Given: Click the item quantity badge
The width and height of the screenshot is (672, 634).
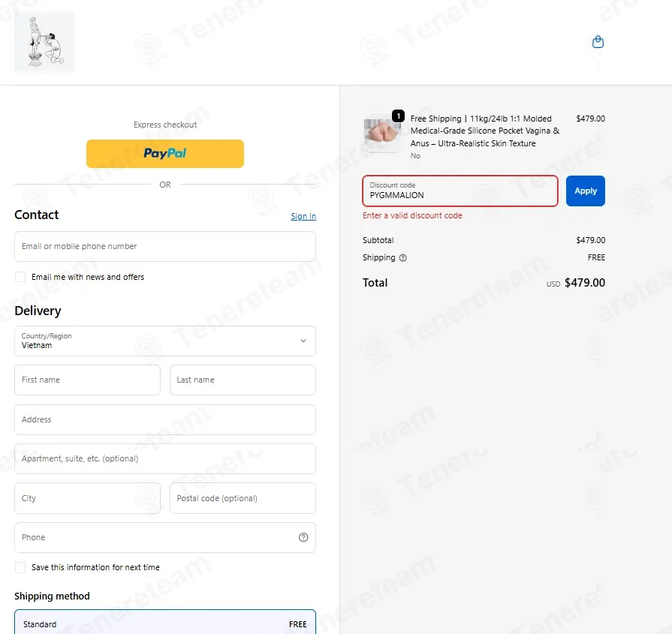Looking at the screenshot, I should [398, 116].
